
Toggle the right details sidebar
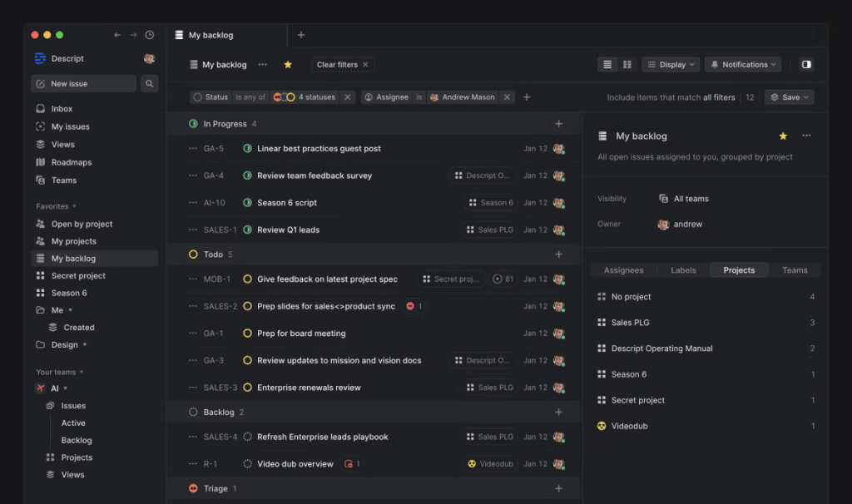(x=806, y=65)
